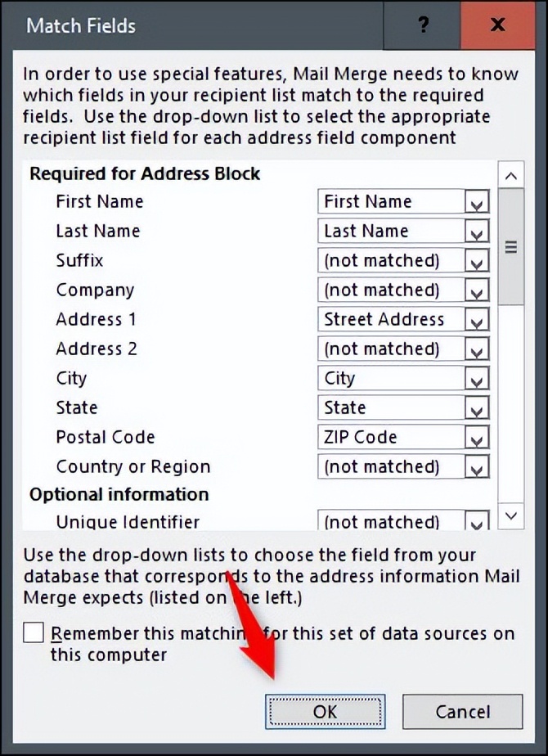Viewport: 548px width, 756px height.
Task: Click the vertical scrollbar thumb
Action: tap(511, 246)
